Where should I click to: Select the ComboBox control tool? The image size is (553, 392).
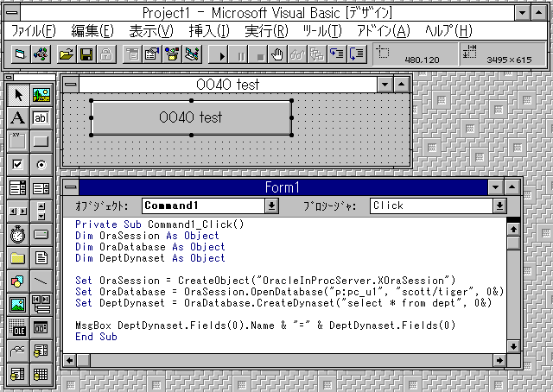(18, 187)
